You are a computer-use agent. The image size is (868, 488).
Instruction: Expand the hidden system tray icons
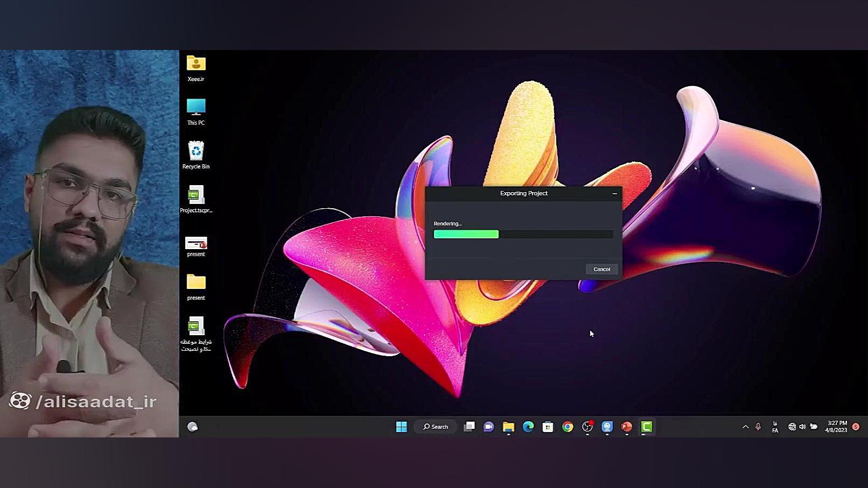(745, 427)
